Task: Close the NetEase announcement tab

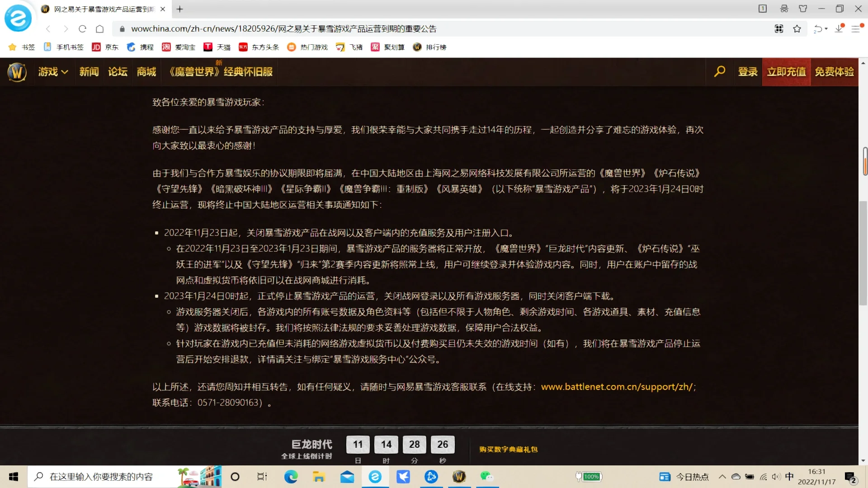Action: pos(163,9)
